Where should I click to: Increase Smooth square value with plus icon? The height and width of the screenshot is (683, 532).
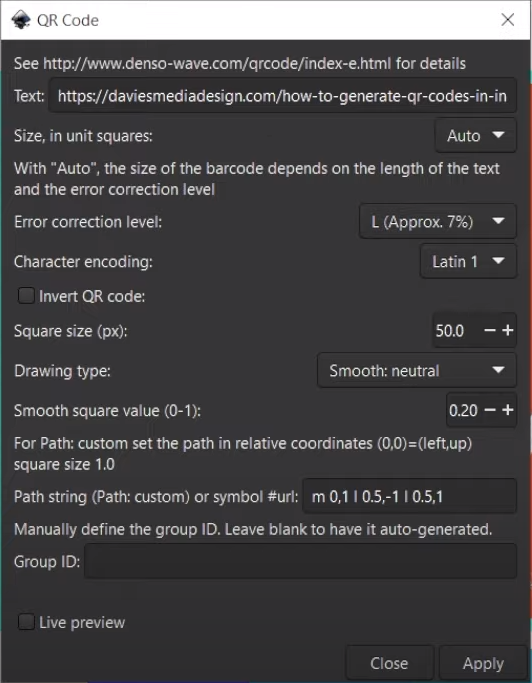pyautogui.click(x=507, y=410)
